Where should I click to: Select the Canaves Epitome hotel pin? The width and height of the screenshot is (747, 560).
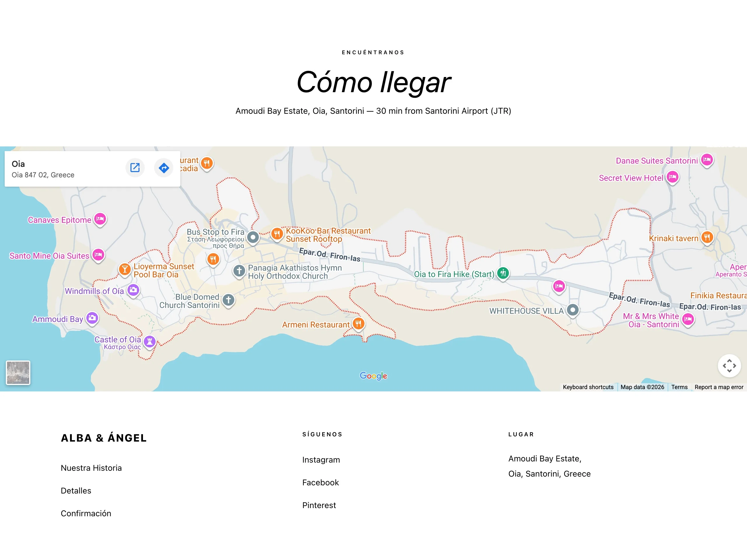pos(100,219)
